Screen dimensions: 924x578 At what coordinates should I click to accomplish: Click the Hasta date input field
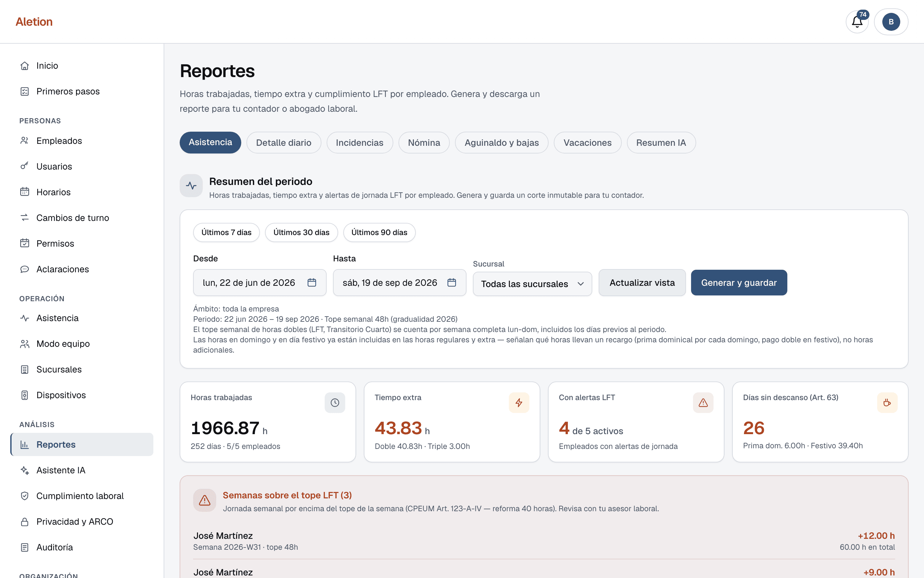tap(399, 283)
